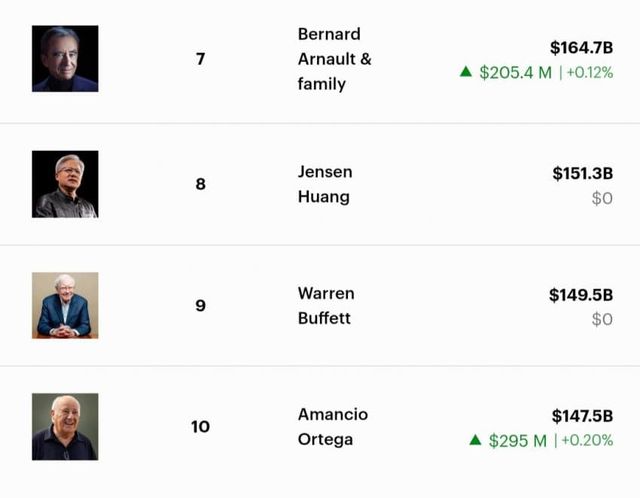Select rank number 7
The image size is (640, 498).
(x=200, y=59)
